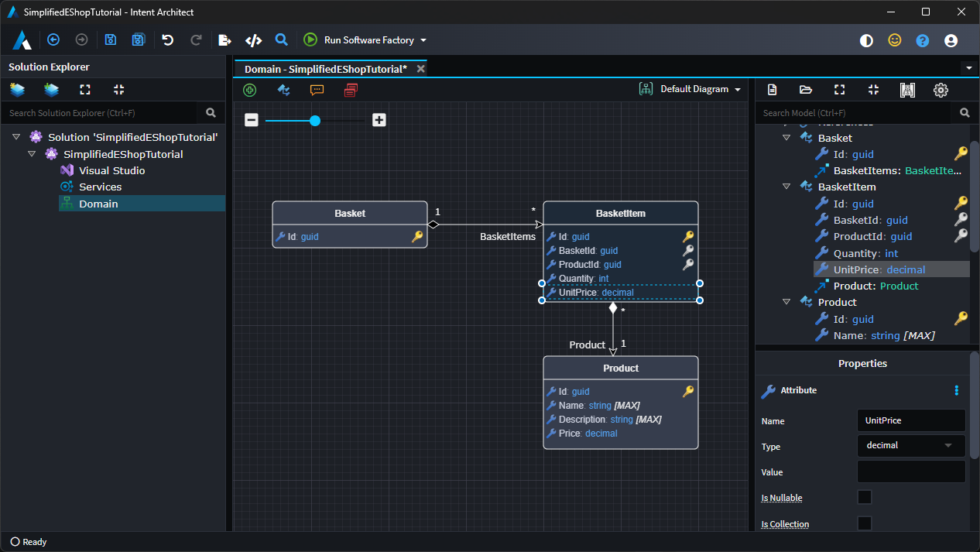
Task: Click the green play Run icon
Action: pos(310,40)
